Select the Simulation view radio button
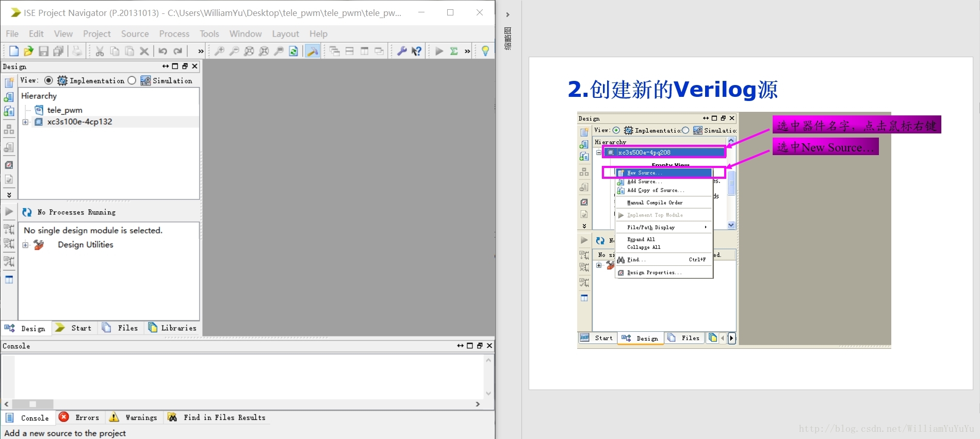Viewport: 980px width, 439px height. coord(132,80)
